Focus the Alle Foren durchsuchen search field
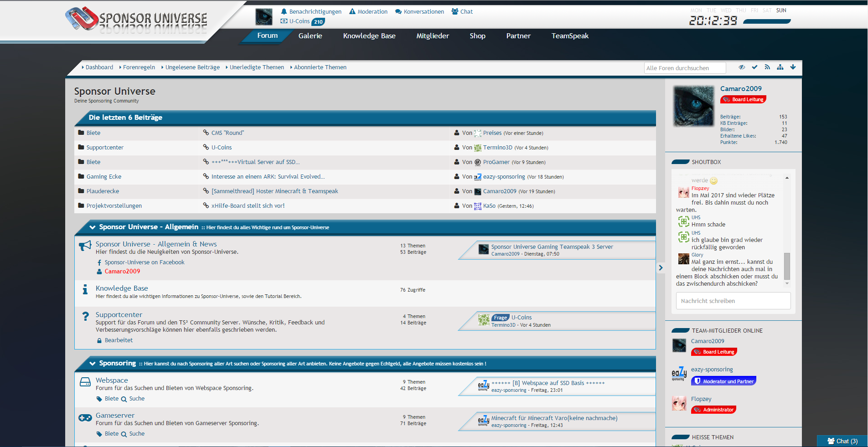The width and height of the screenshot is (868, 447). (x=684, y=68)
